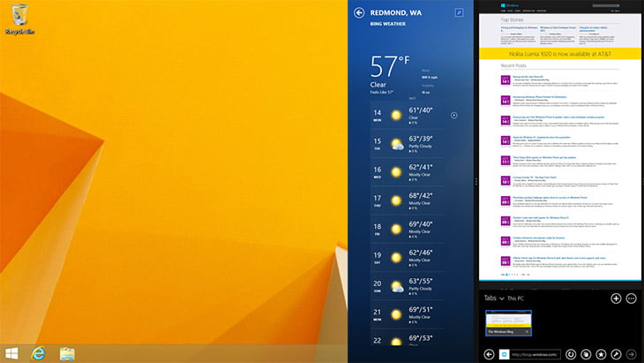Click the Recent Posts heading

coord(513,65)
